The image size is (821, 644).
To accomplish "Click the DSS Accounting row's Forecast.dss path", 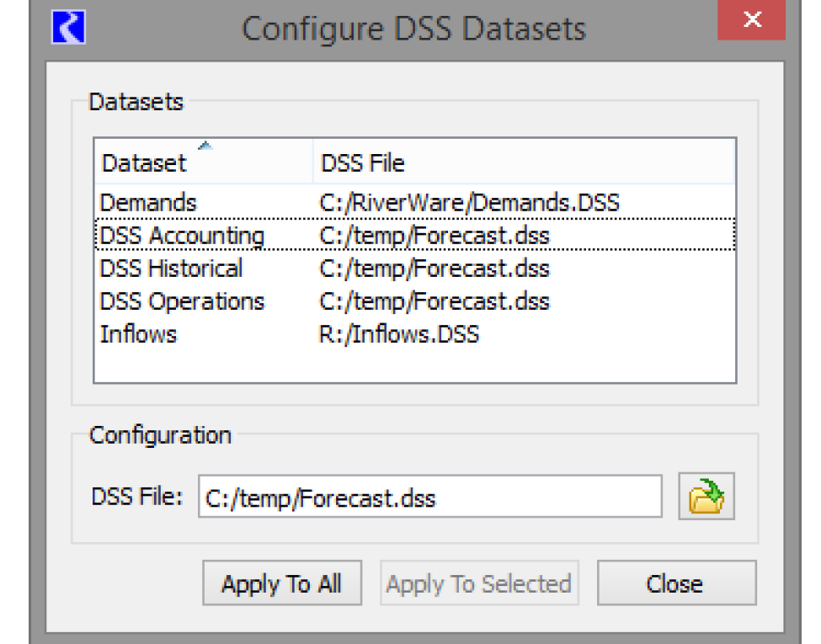I will pyautogui.click(x=434, y=236).
